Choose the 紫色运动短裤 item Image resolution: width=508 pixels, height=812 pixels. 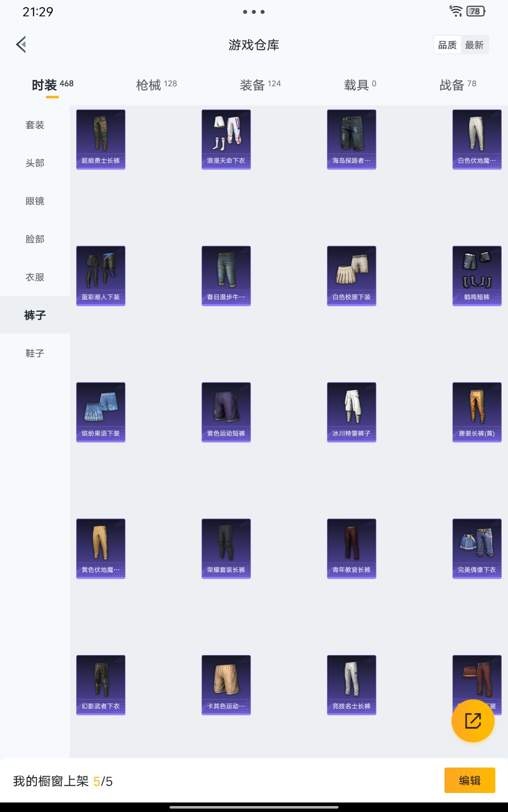click(226, 412)
